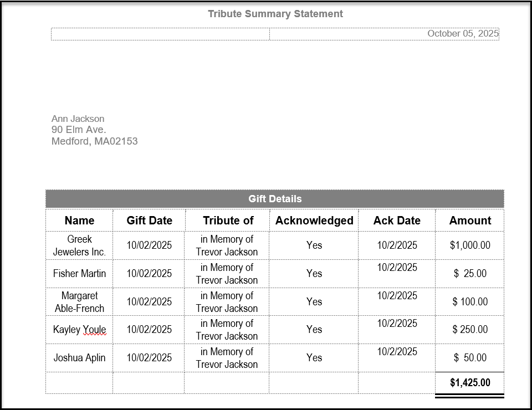Screen dimensions: 532x410
Task: Click the $ 100.00 amount cell
Action: tap(470, 302)
